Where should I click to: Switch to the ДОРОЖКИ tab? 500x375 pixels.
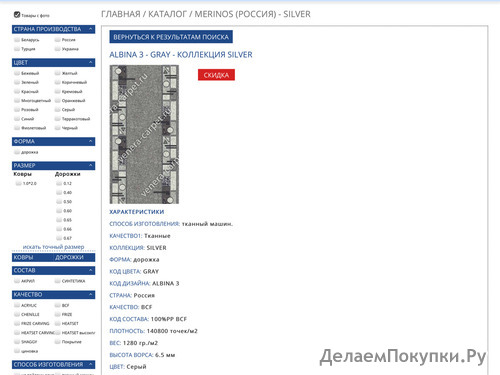pos(69,257)
